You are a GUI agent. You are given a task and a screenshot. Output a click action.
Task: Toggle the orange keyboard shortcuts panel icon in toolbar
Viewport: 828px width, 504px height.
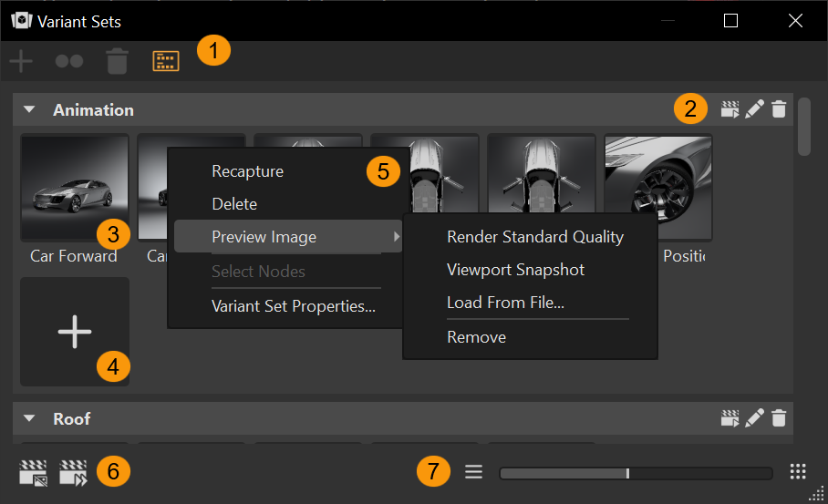pyautogui.click(x=166, y=61)
